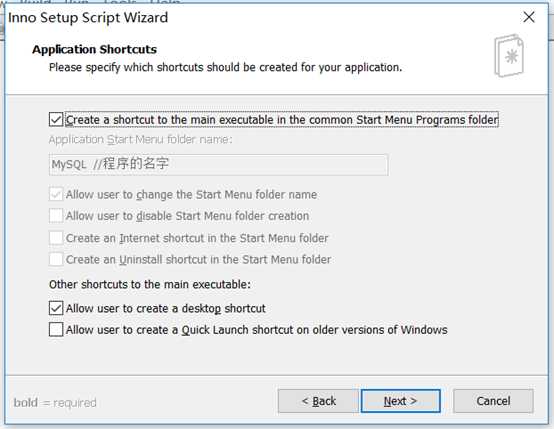The image size is (554, 429).
Task: Click the bold = required hint text
Action: (55, 403)
